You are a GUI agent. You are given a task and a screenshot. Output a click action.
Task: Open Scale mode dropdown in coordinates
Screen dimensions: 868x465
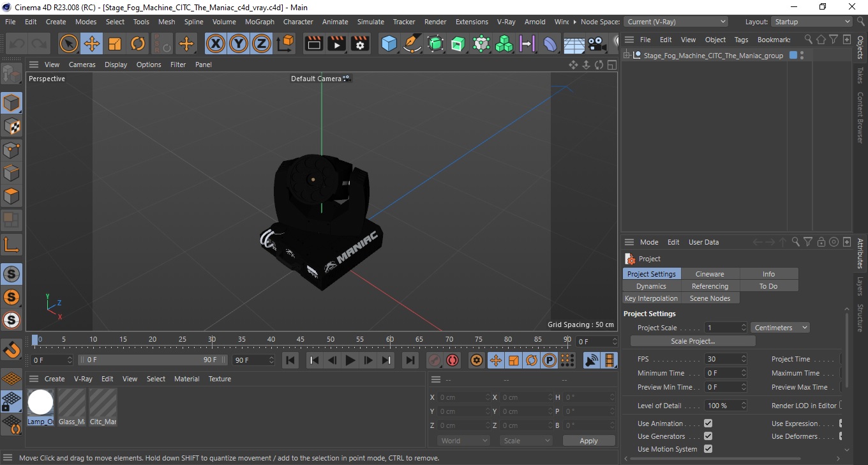pos(526,441)
